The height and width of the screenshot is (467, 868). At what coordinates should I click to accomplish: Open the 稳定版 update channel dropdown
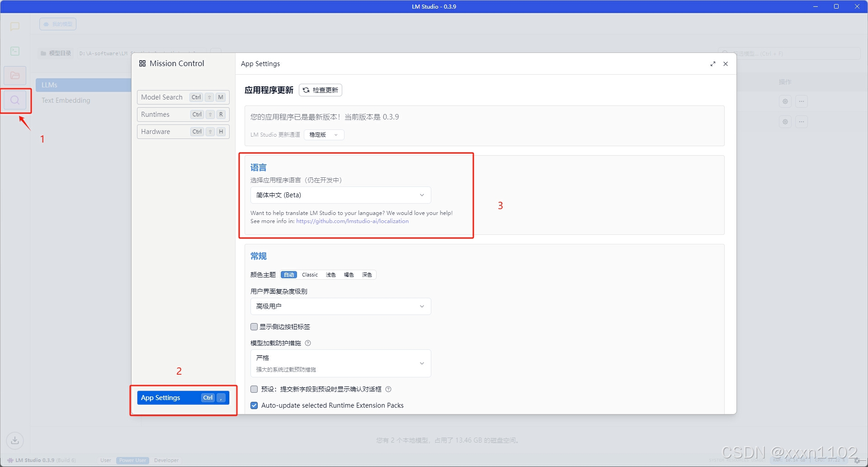(x=324, y=135)
